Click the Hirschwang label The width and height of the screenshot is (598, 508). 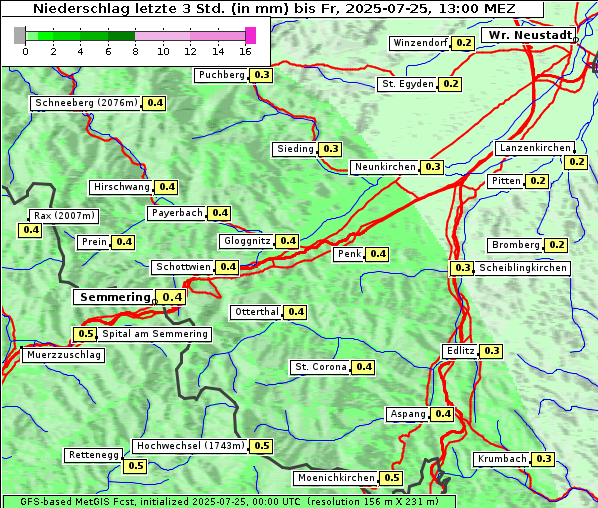point(121,187)
